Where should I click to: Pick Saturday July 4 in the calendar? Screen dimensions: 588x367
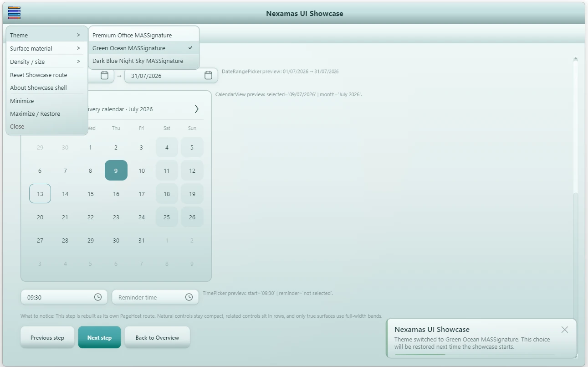click(x=167, y=147)
